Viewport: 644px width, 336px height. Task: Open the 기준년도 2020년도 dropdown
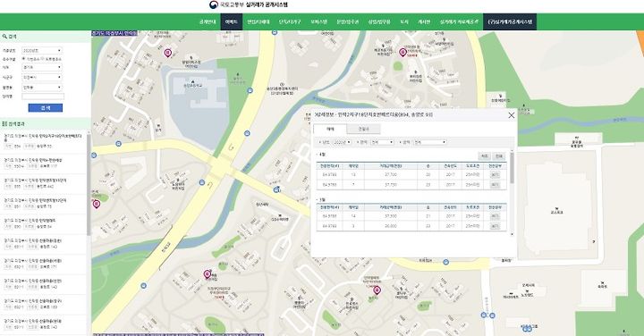tap(42, 50)
